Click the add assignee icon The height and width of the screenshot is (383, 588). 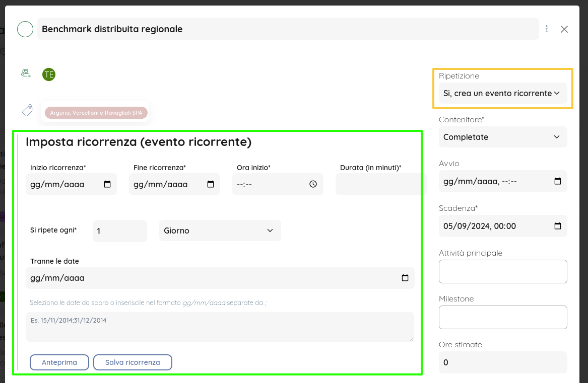(x=26, y=73)
